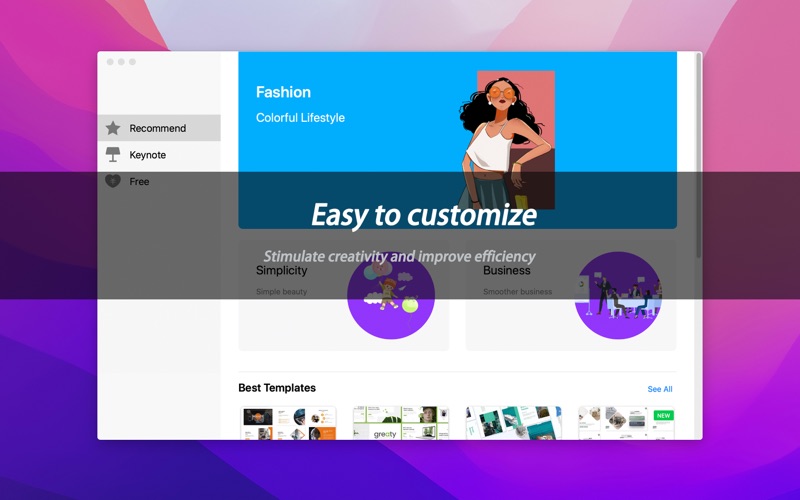Click the star icon beside Recommend
Image resolution: width=800 pixels, height=500 pixels.
[113, 128]
